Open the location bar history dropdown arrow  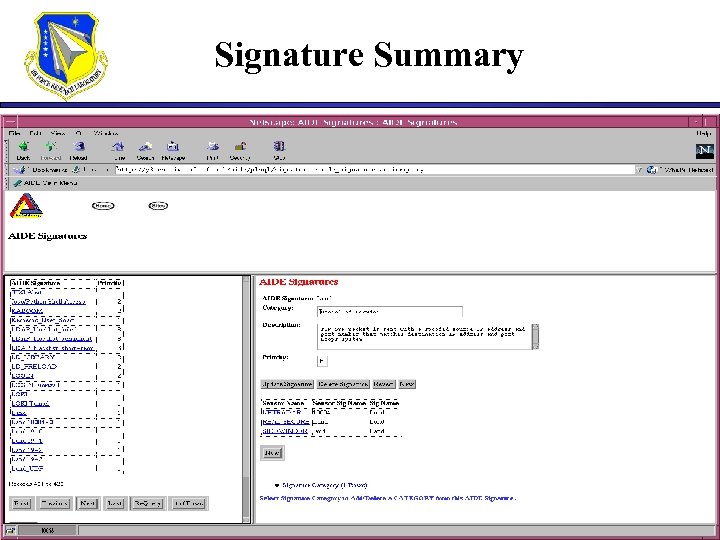coord(639,170)
